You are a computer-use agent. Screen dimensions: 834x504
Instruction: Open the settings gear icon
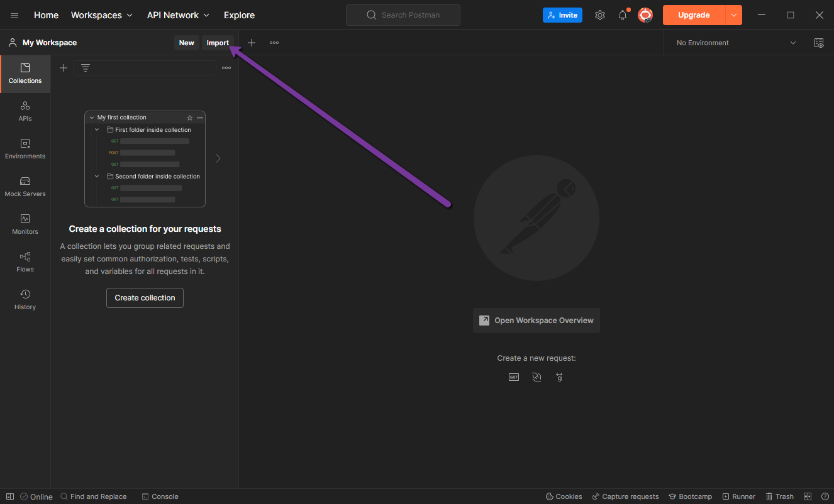[600, 15]
